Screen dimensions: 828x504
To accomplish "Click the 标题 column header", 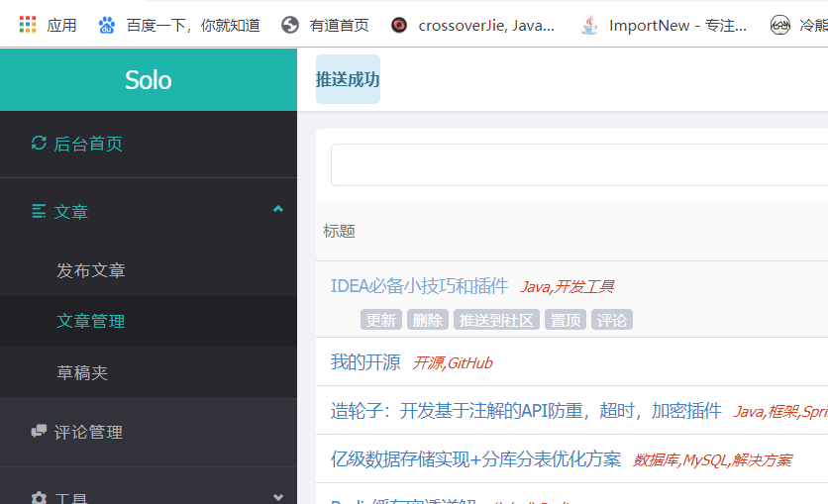I will [x=339, y=231].
